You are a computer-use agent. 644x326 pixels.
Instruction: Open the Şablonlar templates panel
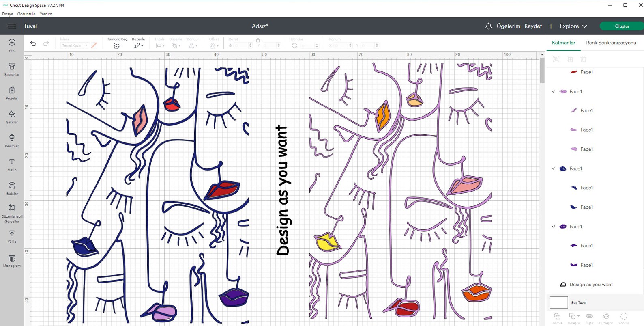(x=12, y=69)
